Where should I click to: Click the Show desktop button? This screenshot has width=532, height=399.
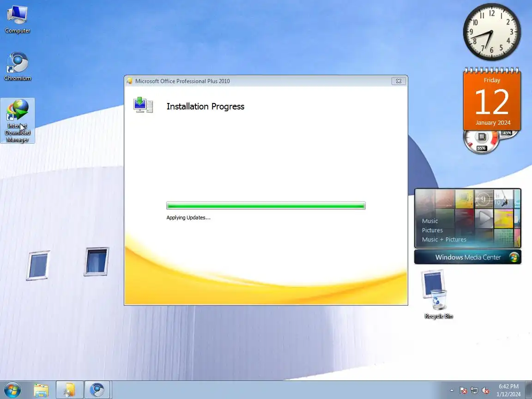529,390
